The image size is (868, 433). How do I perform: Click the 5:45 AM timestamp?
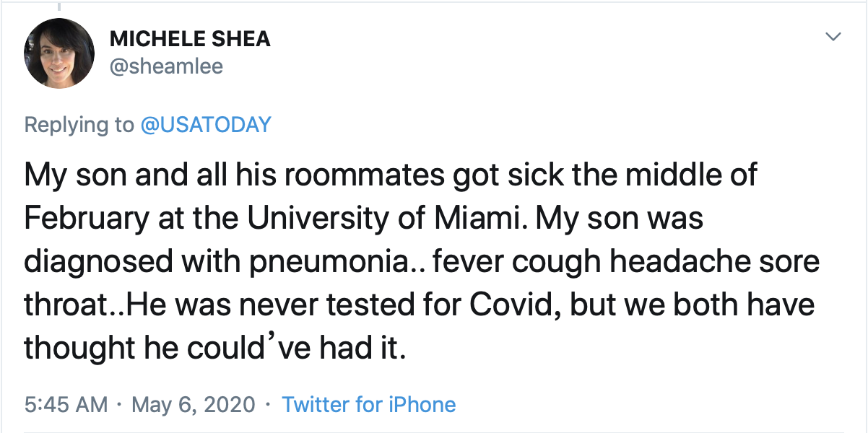(66, 404)
